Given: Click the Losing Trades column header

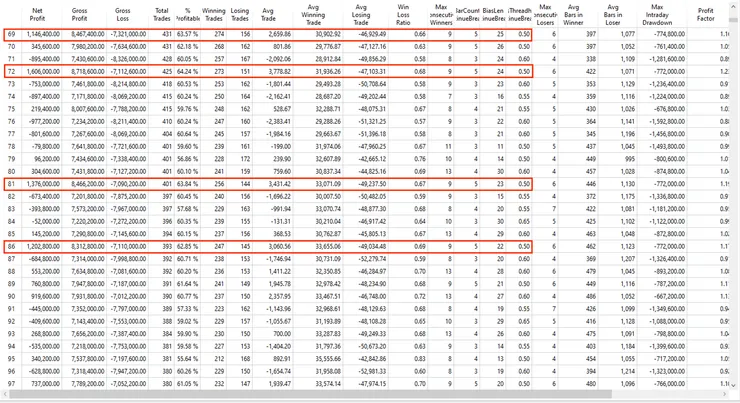Looking at the screenshot, I should [x=239, y=15].
